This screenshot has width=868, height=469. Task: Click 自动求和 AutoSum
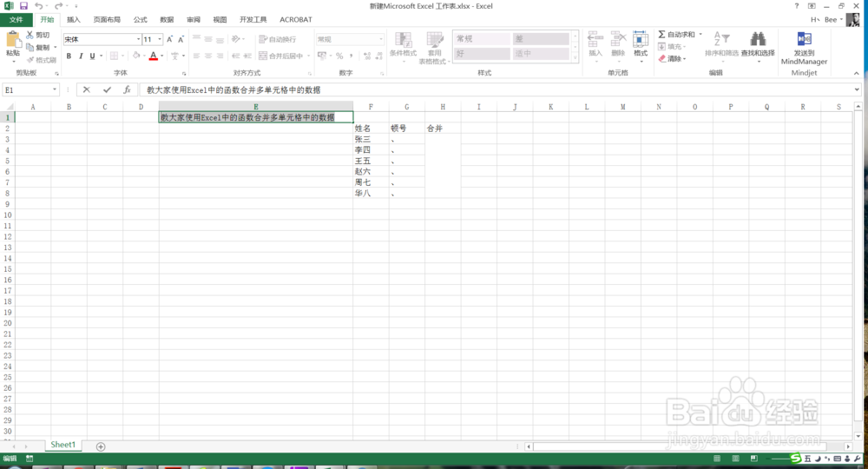pyautogui.click(x=676, y=35)
